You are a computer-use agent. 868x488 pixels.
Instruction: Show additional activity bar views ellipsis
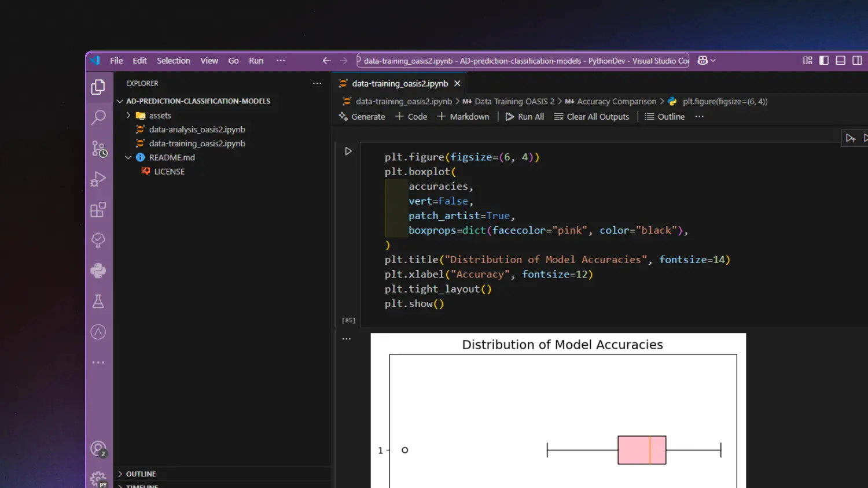point(98,363)
